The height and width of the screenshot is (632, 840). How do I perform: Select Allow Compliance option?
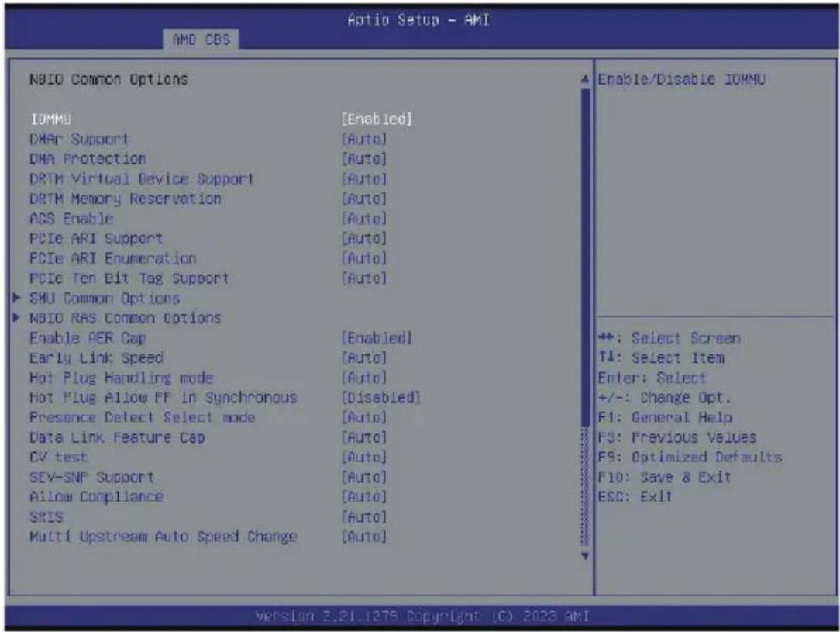[96, 497]
